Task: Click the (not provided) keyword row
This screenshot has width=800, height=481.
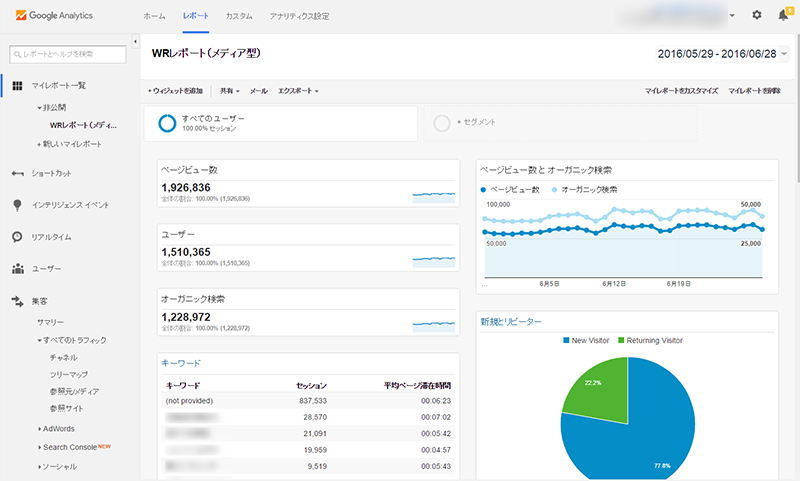Action: click(x=308, y=401)
